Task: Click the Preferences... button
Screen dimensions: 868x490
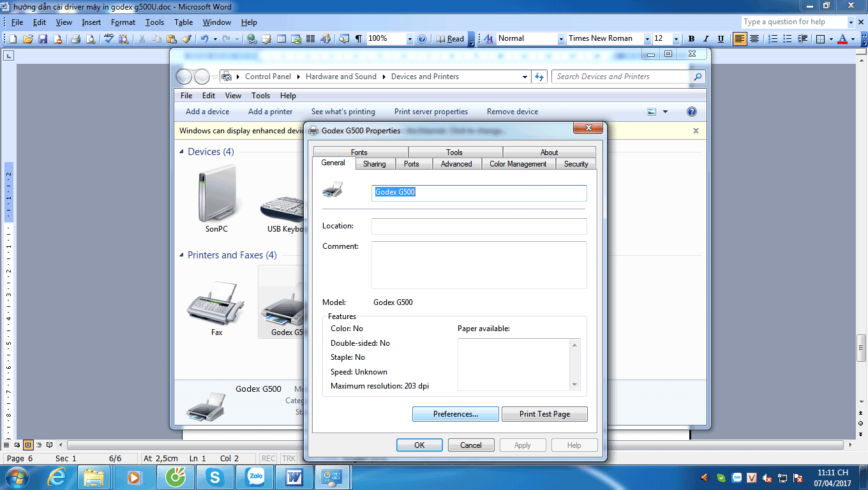Action: (456, 414)
